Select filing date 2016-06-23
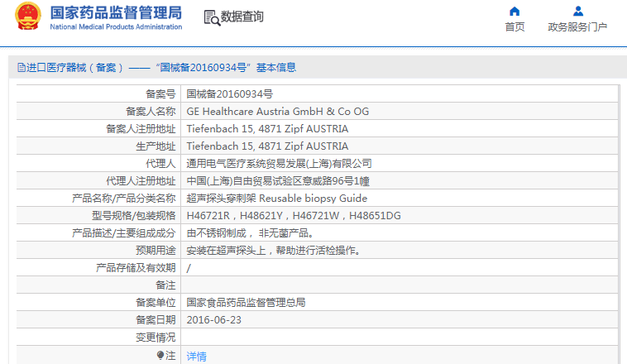This screenshot has height=364, width=627. click(214, 320)
